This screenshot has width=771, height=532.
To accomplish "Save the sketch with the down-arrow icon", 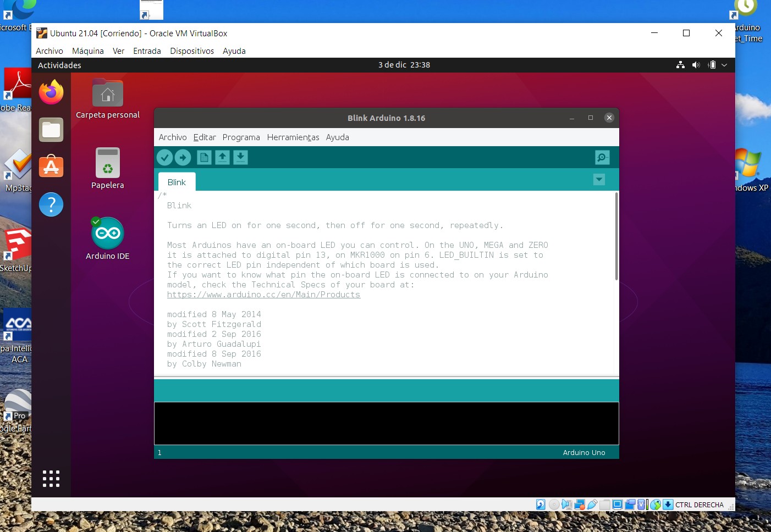I will tap(241, 157).
